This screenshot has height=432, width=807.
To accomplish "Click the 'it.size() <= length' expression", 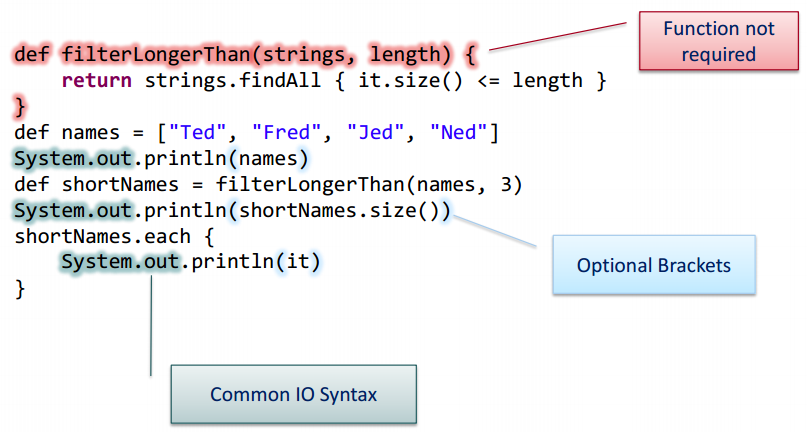I will (470, 81).
